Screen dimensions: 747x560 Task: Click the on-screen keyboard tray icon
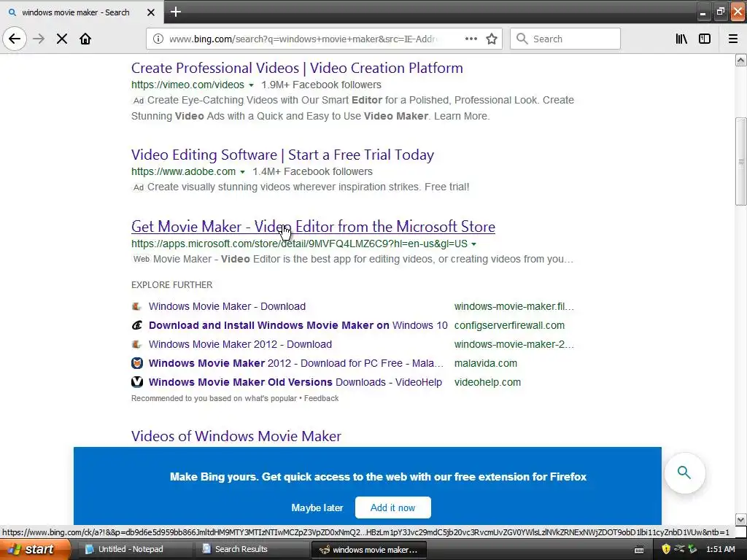tap(639, 550)
